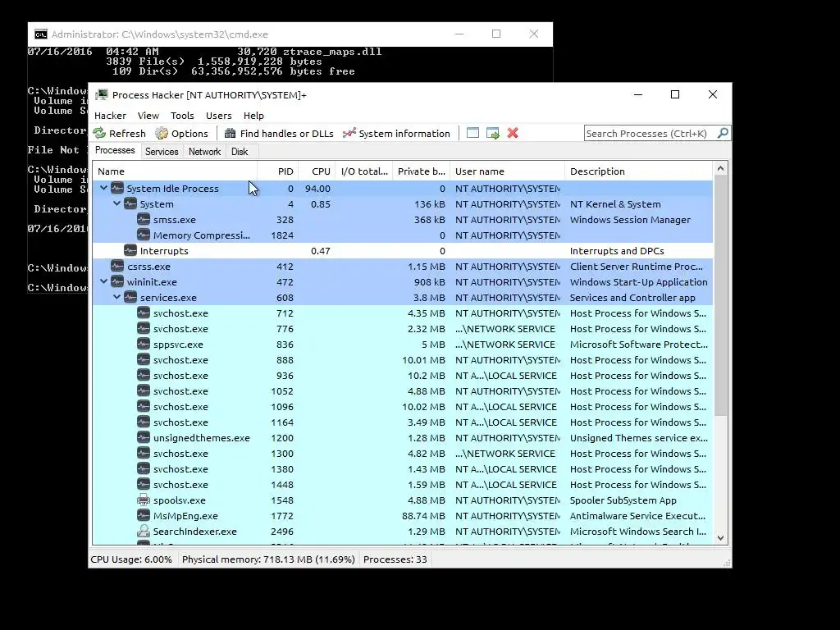Collapse the wininit.exe subtree
Screen dimensions: 840x630
pyautogui.click(x=104, y=281)
